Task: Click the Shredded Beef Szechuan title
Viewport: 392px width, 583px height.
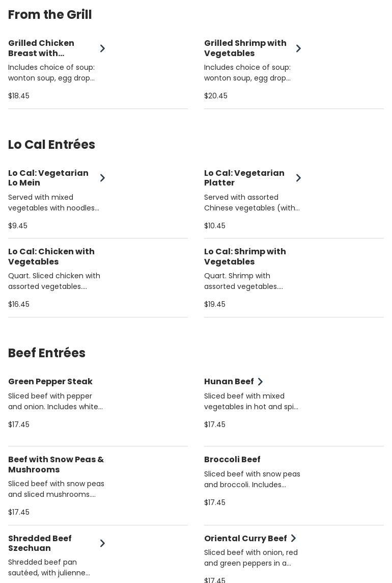Action: 40,543
